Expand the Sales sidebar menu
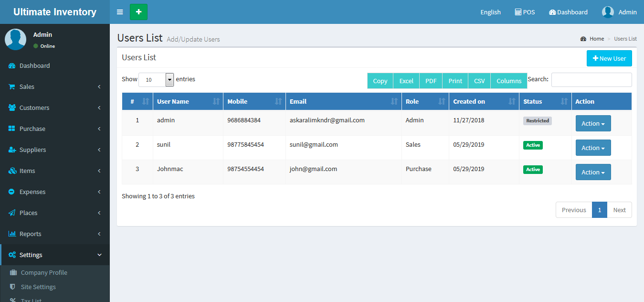The image size is (644, 302). [55, 86]
